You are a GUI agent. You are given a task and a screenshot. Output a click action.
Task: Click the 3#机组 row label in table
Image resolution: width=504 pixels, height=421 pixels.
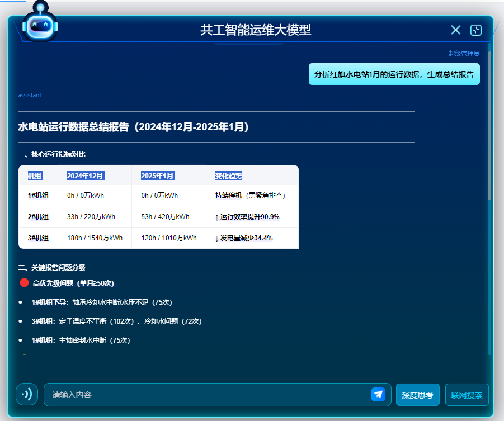(38, 238)
